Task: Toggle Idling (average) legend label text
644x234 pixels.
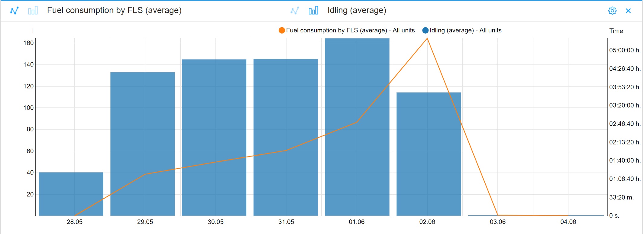Action: click(465, 30)
